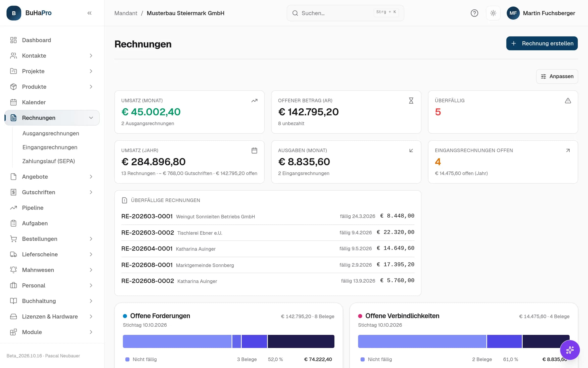Open Ausgangsrechnungen submenu item
The width and height of the screenshot is (588, 368).
click(51, 133)
